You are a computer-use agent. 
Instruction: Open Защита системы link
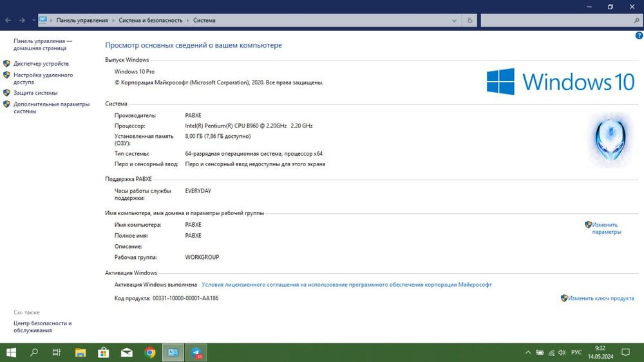point(35,93)
